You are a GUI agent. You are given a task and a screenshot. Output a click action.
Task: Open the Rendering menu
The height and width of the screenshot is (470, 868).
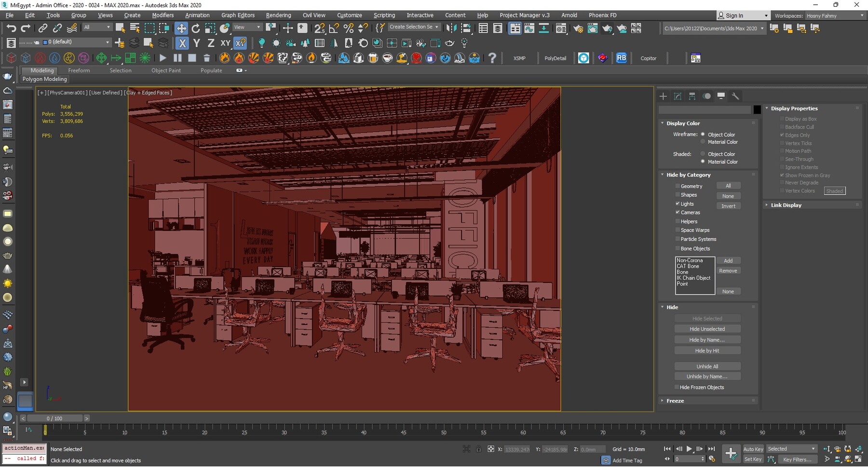point(278,15)
